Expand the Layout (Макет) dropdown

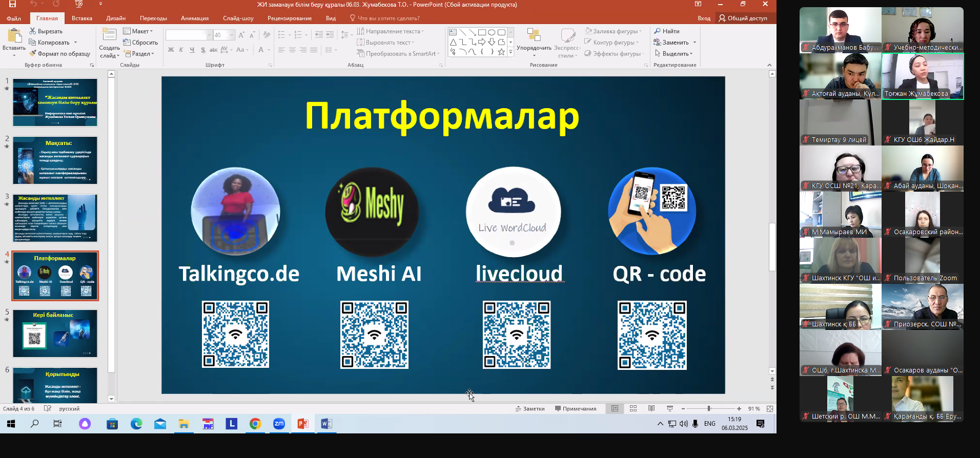[138, 31]
